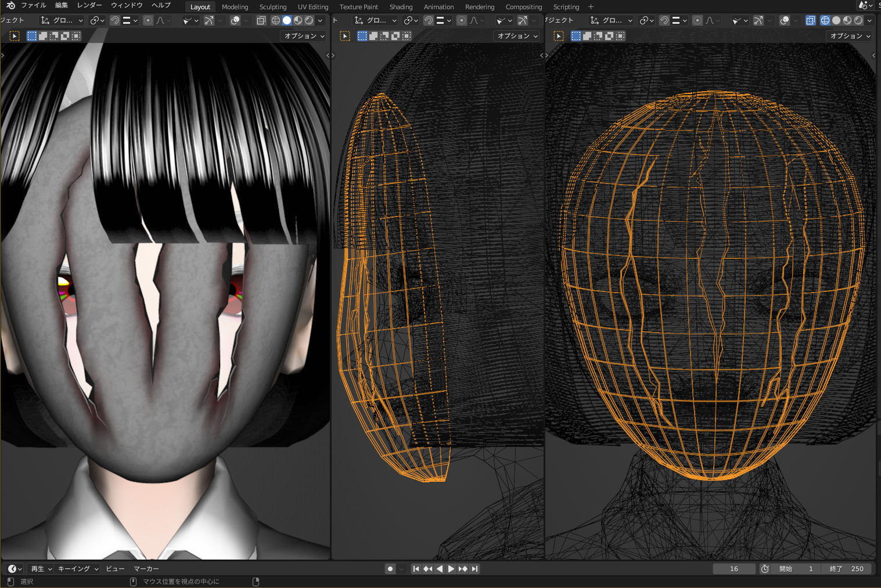
Task: Toggle the snapping magnet in the middle viewport
Action: tap(428, 20)
